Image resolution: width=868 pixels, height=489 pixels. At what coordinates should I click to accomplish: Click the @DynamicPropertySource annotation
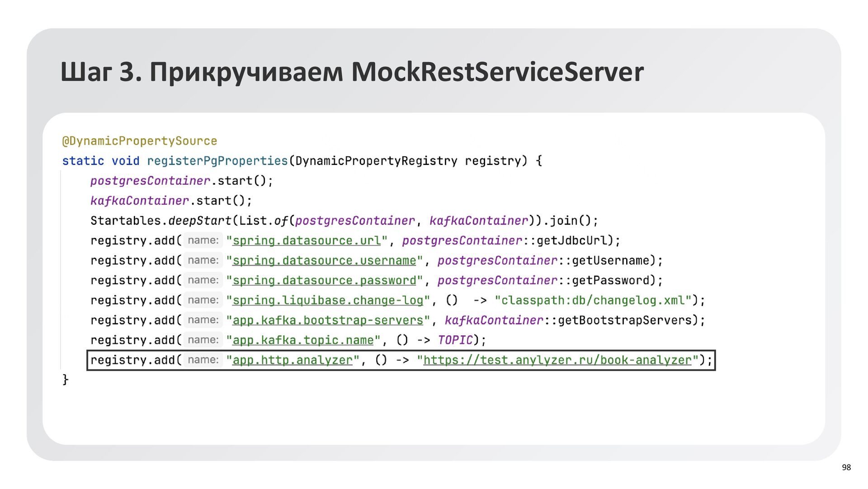(x=139, y=141)
